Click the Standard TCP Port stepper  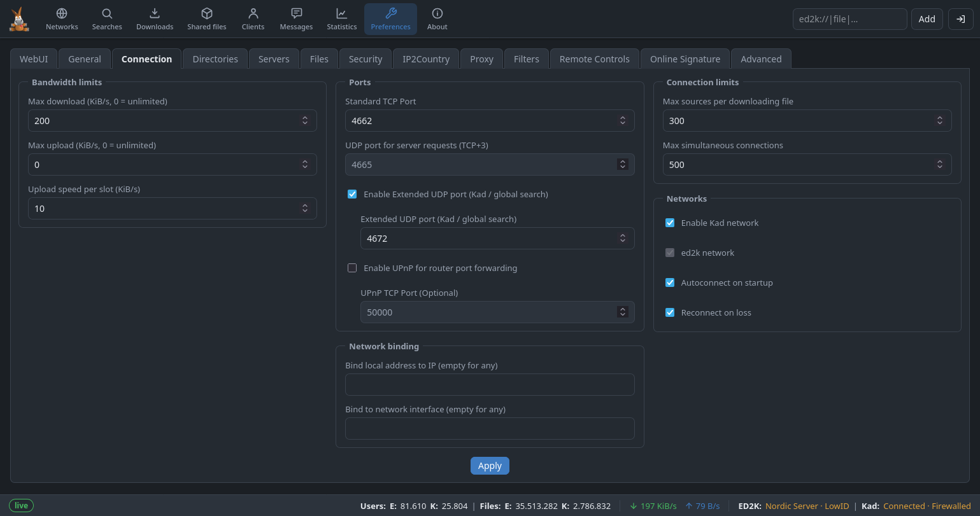pos(623,120)
